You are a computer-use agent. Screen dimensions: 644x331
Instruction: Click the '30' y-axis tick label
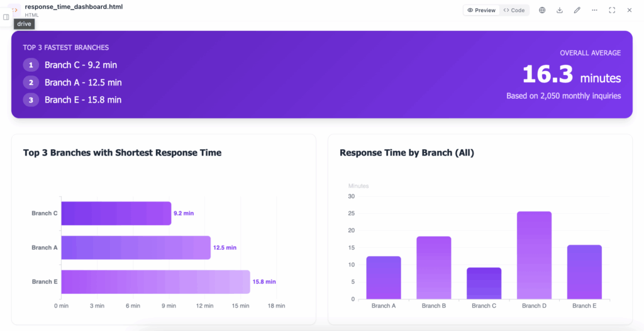point(351,196)
